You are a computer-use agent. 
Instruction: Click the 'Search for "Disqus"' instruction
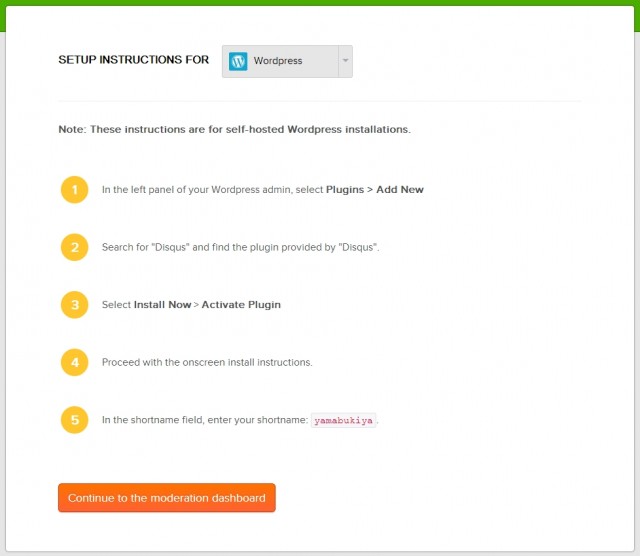click(x=240, y=247)
